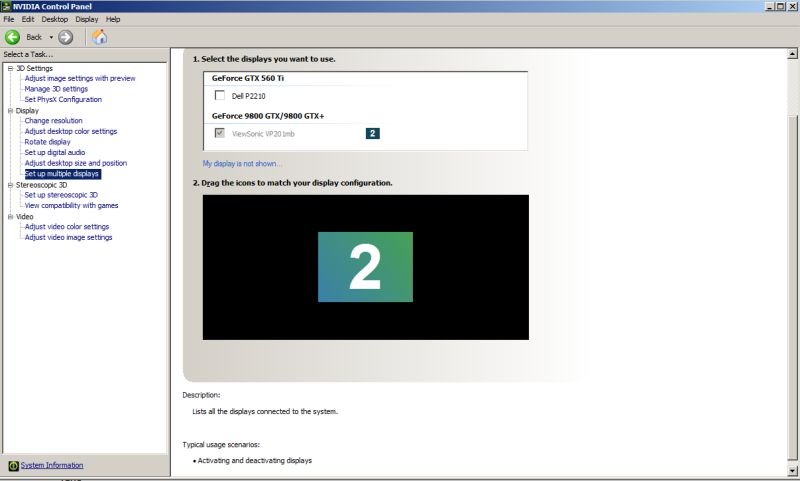Click the Dell P2210 label text
The height and width of the screenshot is (481, 800).
[x=248, y=96]
